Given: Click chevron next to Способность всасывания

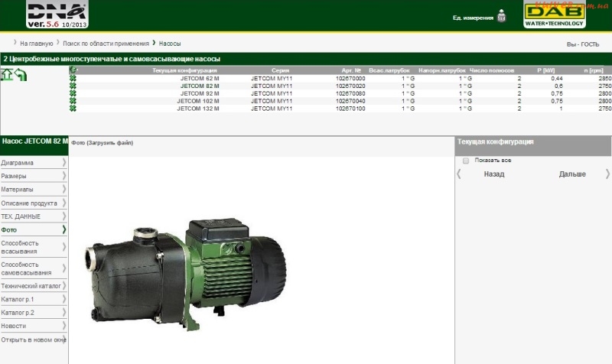Looking at the screenshot, I should tap(64, 247).
